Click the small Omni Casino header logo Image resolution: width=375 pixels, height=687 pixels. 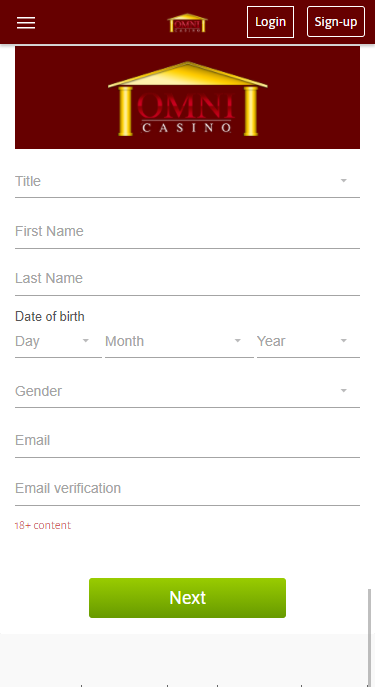pyautogui.click(x=188, y=23)
